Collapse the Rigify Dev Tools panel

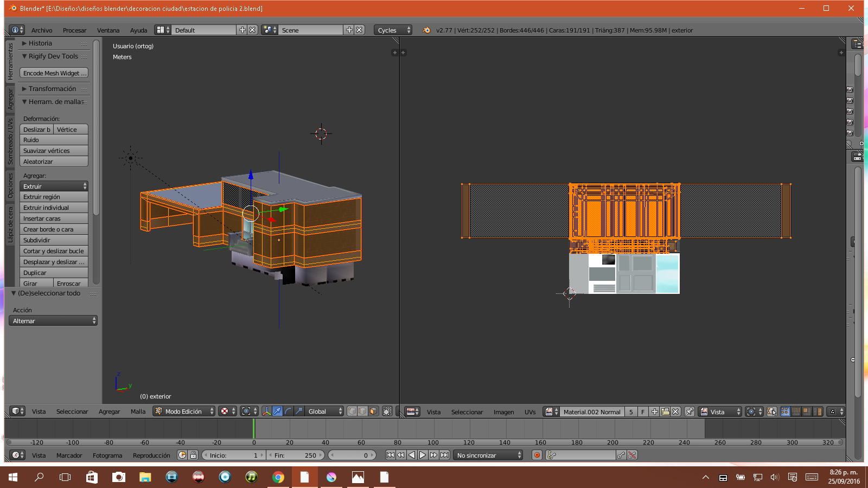tap(53, 56)
